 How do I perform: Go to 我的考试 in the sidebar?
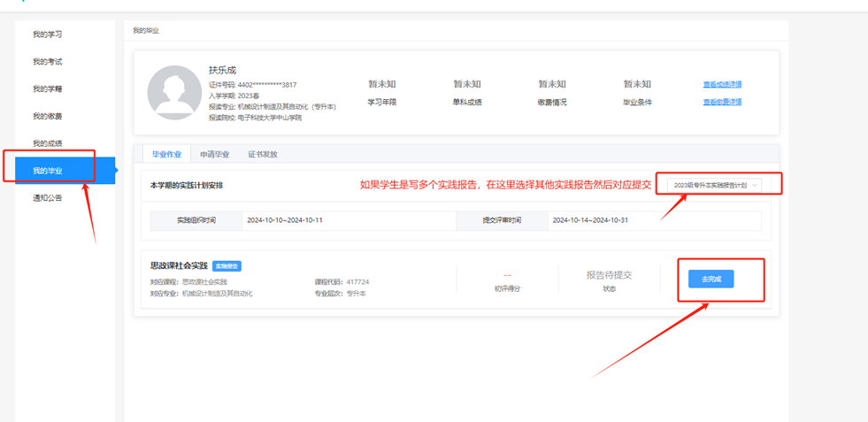tap(48, 62)
